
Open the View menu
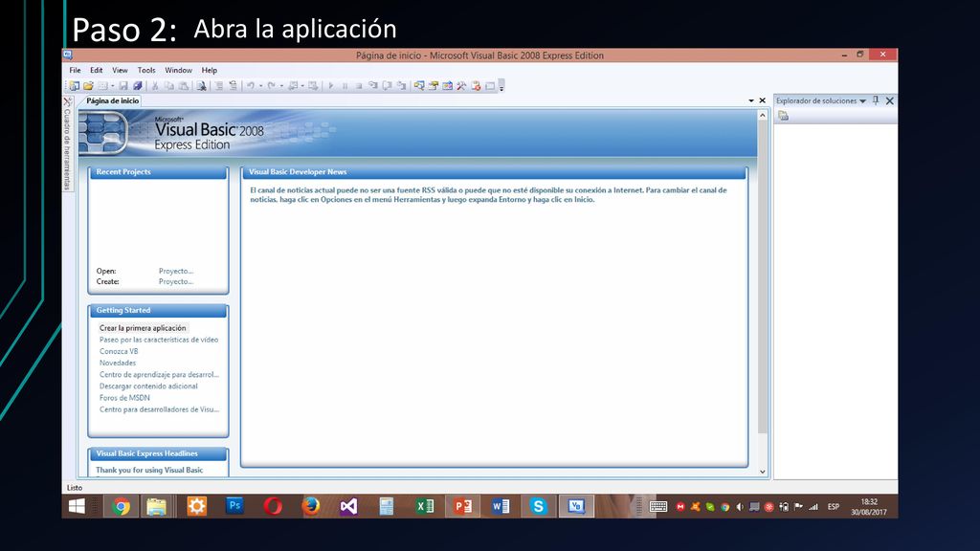pyautogui.click(x=120, y=70)
